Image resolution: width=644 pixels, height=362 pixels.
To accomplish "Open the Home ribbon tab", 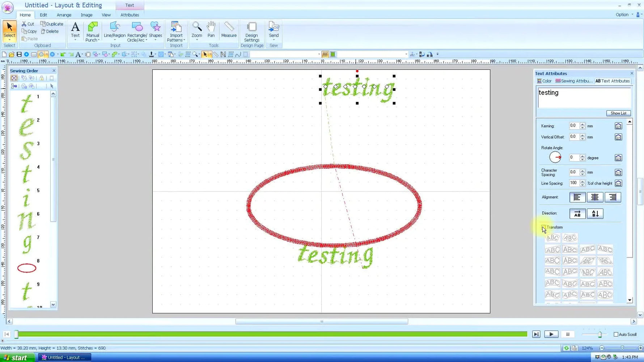I will coord(25,15).
